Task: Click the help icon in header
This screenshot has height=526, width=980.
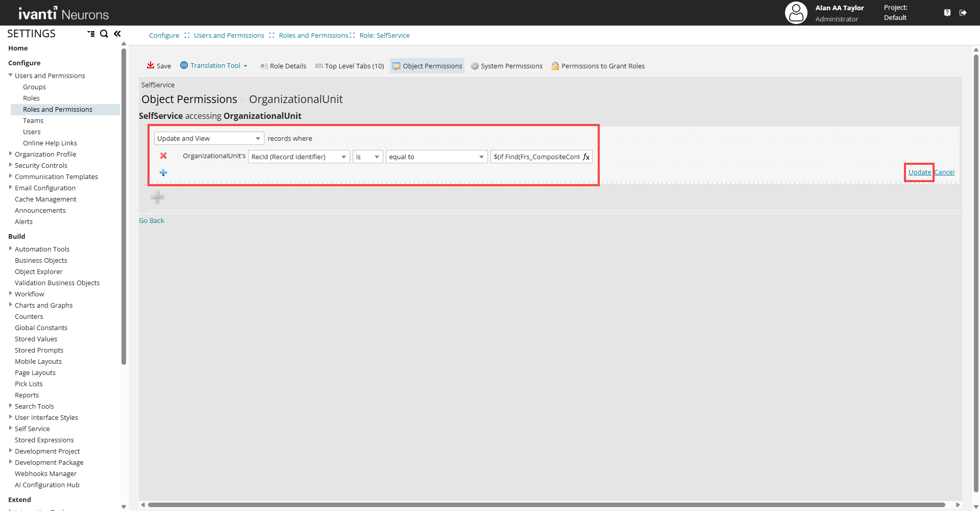Action: [x=947, y=13]
